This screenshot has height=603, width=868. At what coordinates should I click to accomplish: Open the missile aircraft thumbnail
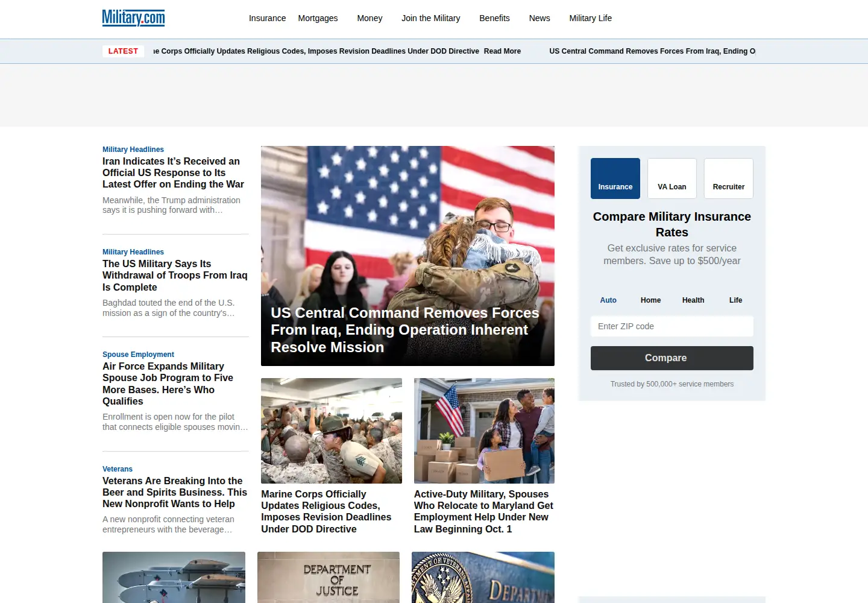pos(174,577)
